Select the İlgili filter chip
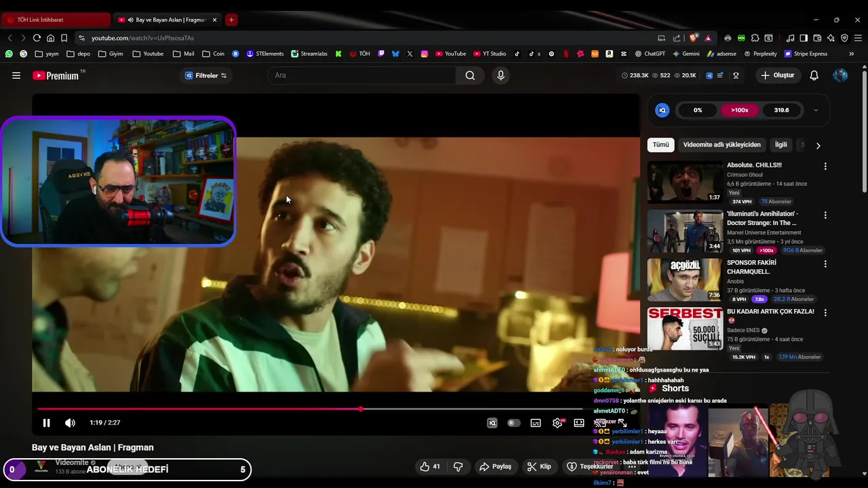This screenshot has width=868, height=488. 781,144
